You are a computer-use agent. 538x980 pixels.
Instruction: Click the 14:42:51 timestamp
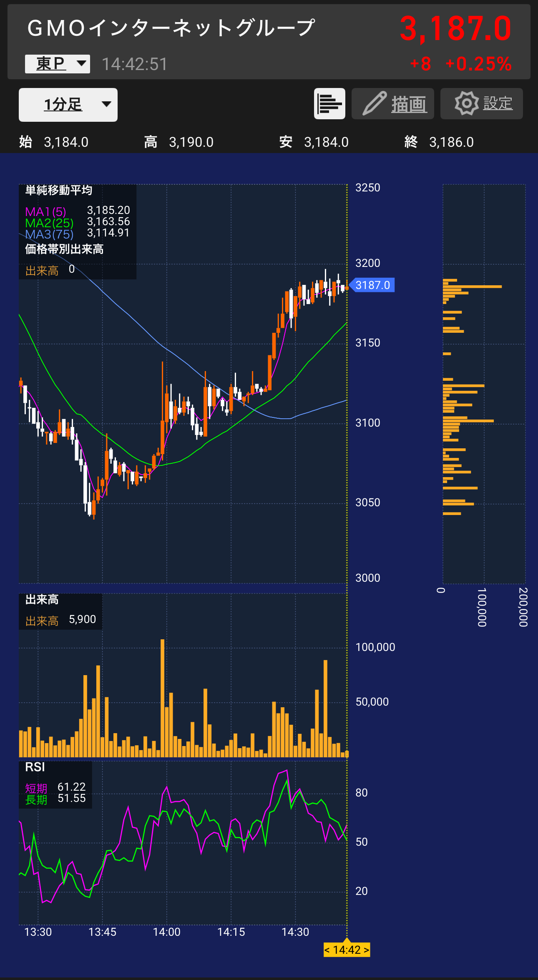(134, 64)
